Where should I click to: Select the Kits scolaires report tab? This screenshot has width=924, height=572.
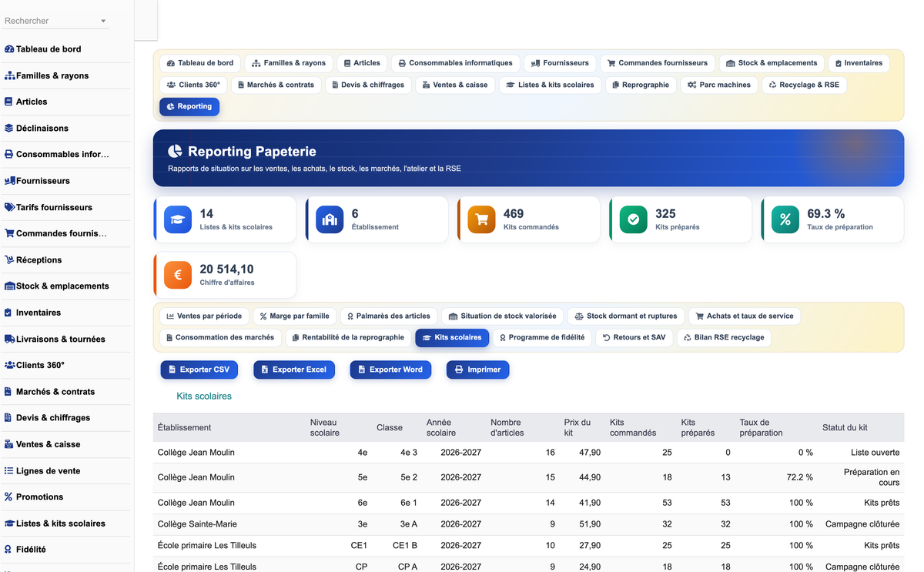pyautogui.click(x=452, y=337)
